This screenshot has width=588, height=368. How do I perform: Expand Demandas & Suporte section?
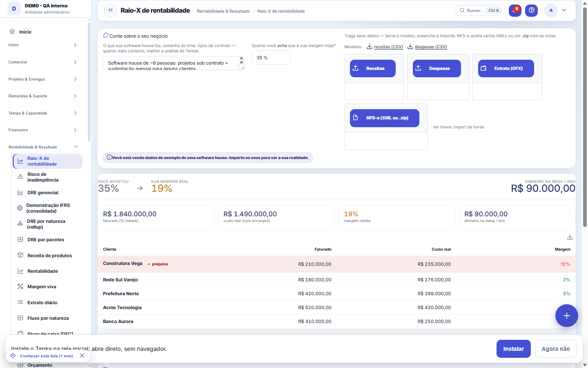click(43, 96)
